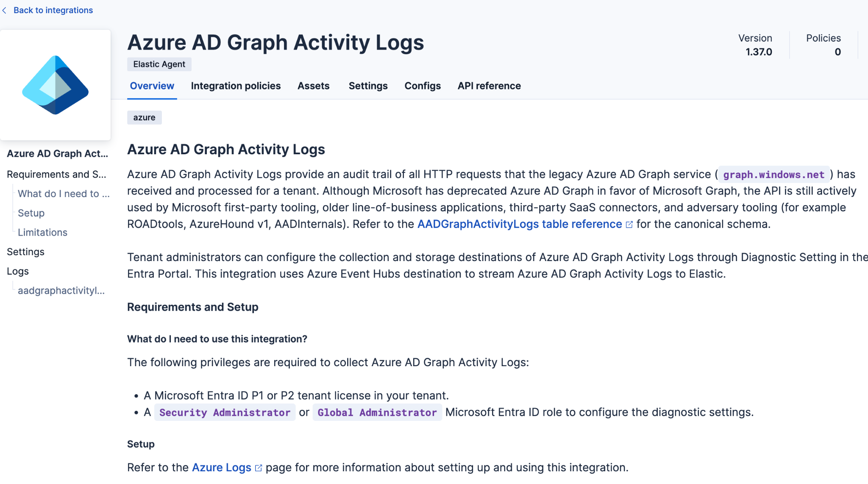Screen dimensions: 868x484
Task: Click the version number 1.37.0
Action: (759, 52)
